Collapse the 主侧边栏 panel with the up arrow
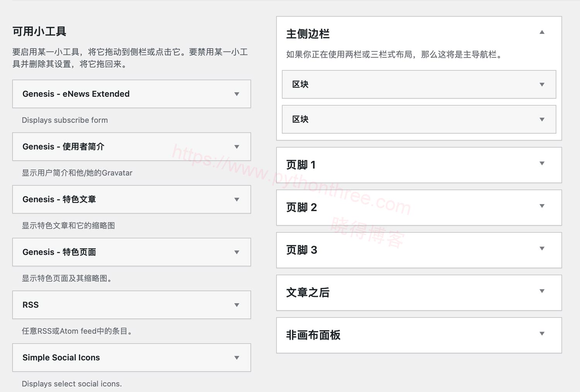 coord(542,32)
